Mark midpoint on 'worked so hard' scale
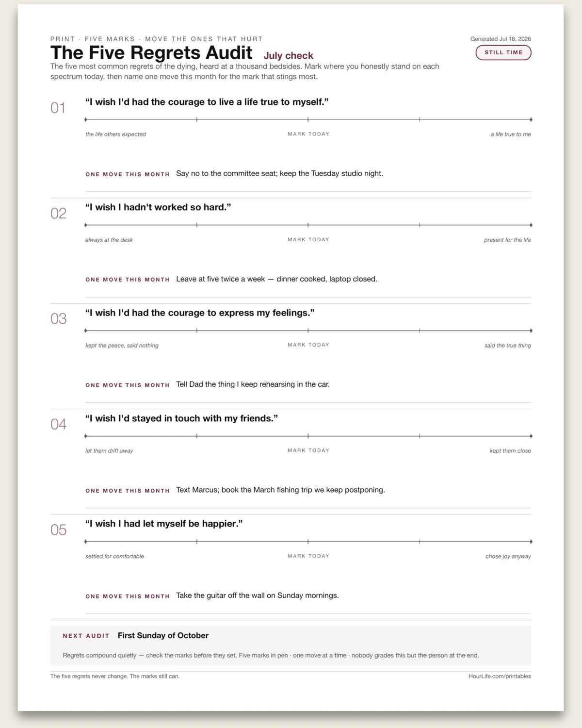Screen dimensions: 582x728 pos(308,225)
